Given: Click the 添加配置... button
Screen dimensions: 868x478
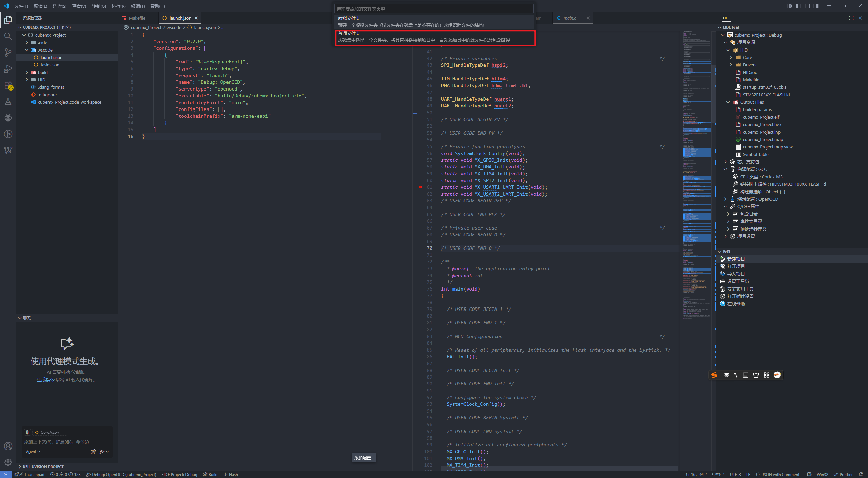Looking at the screenshot, I should [x=363, y=458].
